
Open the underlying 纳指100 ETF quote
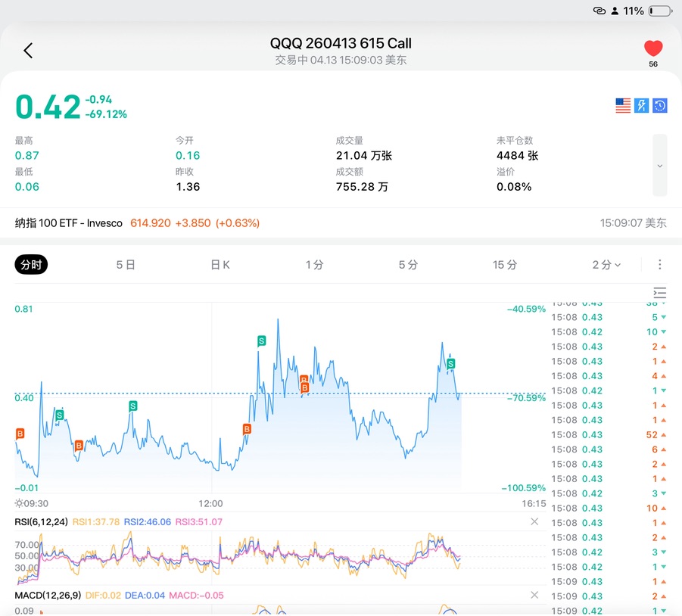(137, 223)
